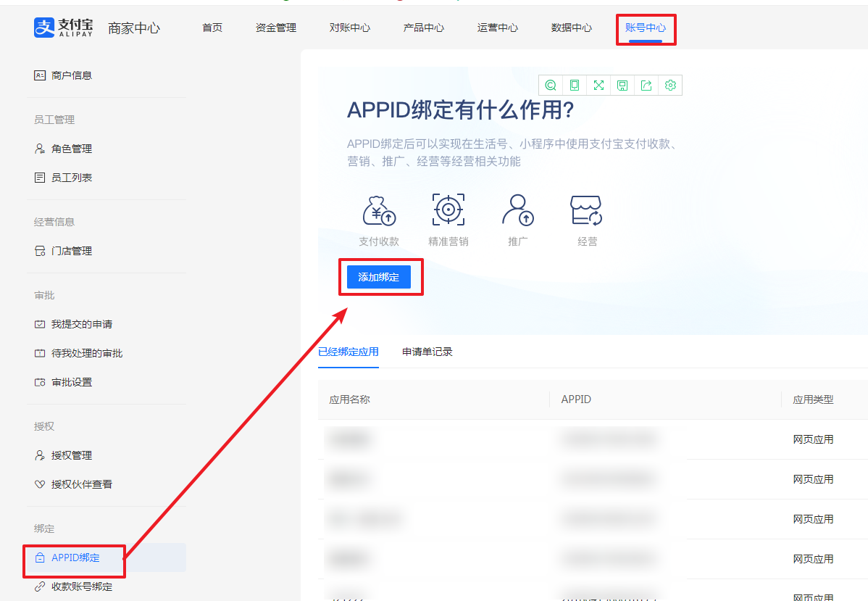
Task: Click the 支付收款 label under the icon
Action: point(379,241)
